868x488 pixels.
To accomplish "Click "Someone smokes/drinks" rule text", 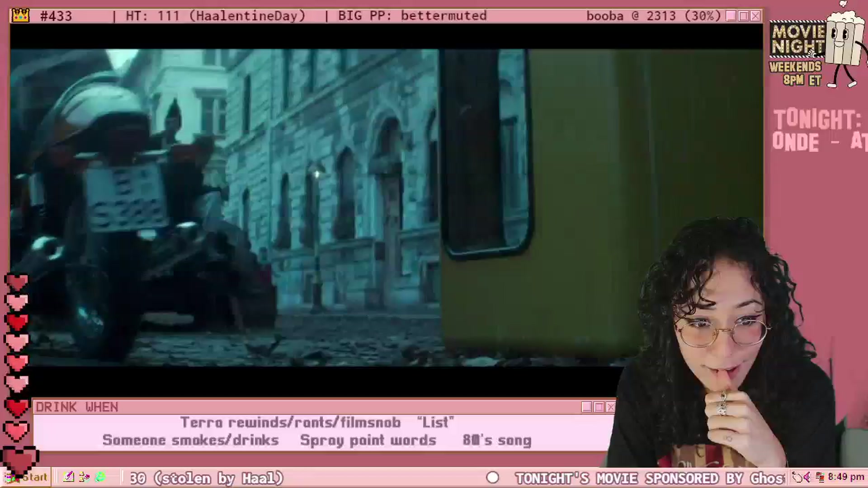I will click(x=190, y=440).
